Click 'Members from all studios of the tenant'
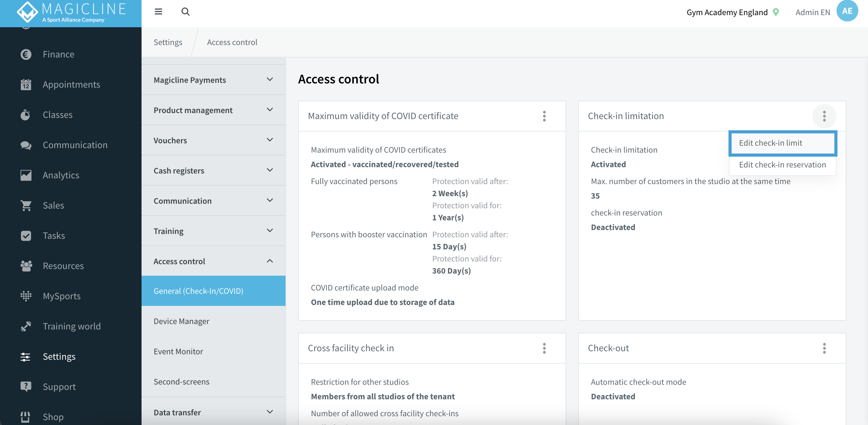The width and height of the screenshot is (868, 425). (x=383, y=396)
